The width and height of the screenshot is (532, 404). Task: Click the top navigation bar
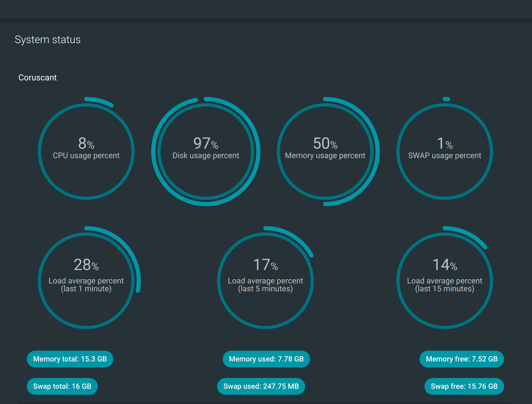pos(266,9)
